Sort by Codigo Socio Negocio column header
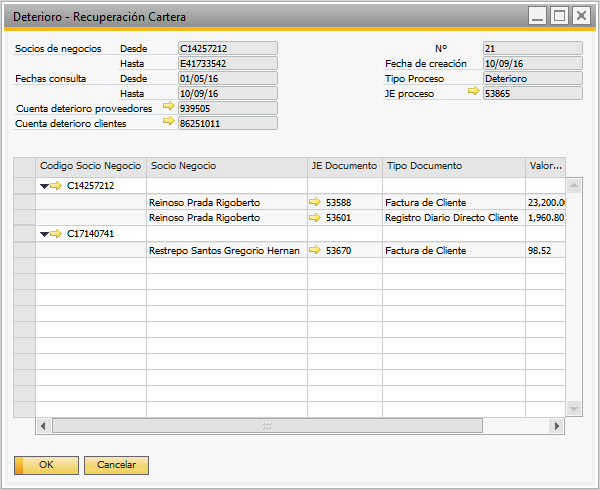Image resolution: width=600 pixels, height=490 pixels. (x=90, y=166)
